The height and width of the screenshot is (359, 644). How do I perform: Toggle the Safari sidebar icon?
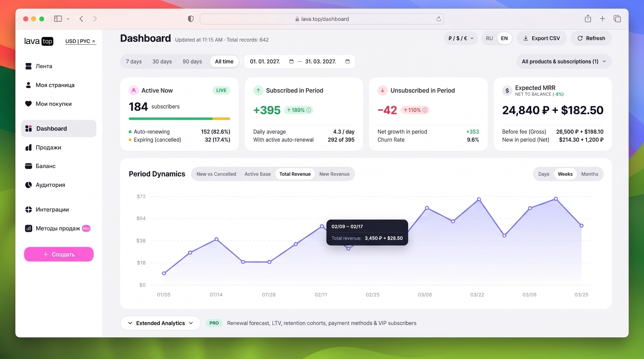point(58,19)
